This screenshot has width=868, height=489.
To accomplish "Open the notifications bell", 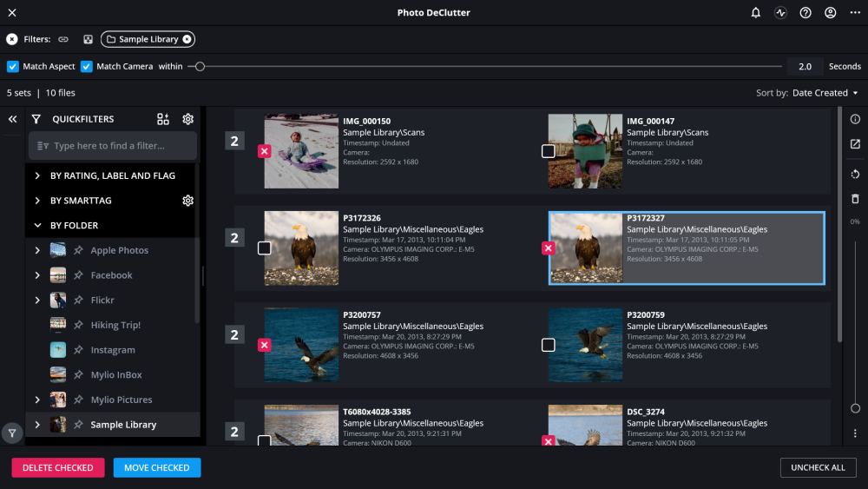I will (756, 13).
